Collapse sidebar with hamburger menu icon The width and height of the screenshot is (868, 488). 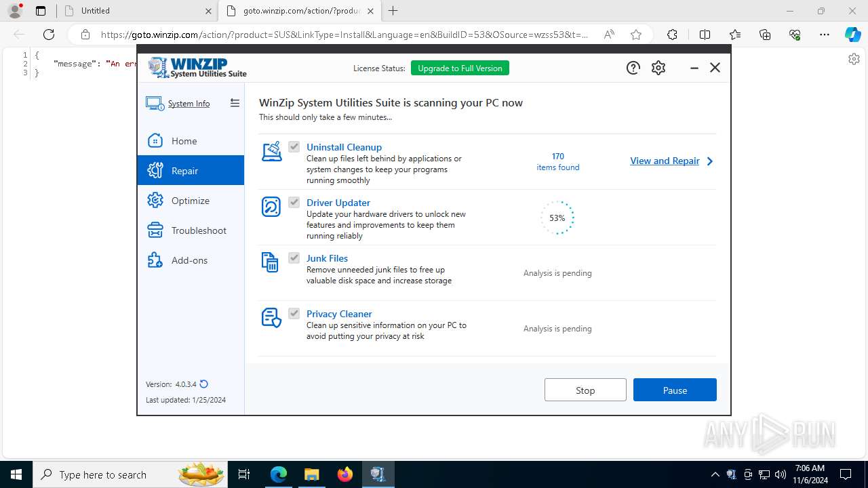[235, 103]
